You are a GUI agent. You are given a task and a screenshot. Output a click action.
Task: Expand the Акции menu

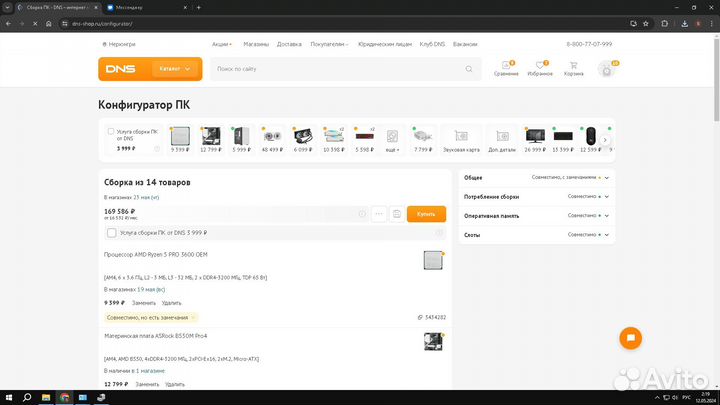pyautogui.click(x=222, y=45)
